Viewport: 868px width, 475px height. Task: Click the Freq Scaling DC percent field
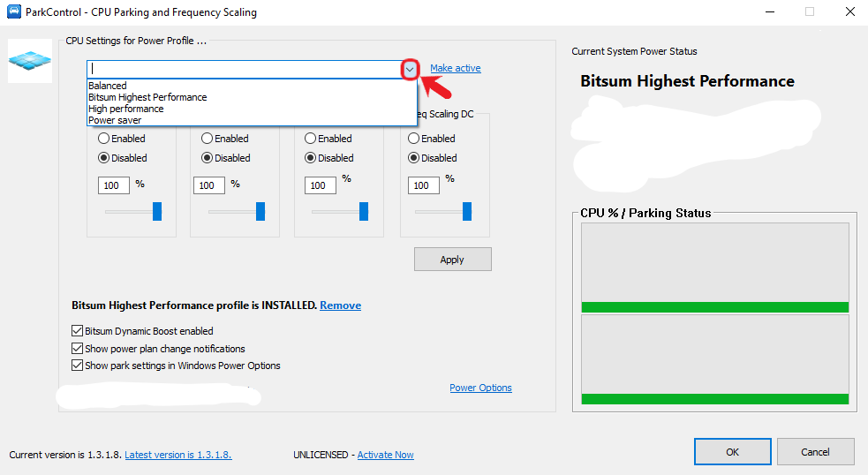424,185
